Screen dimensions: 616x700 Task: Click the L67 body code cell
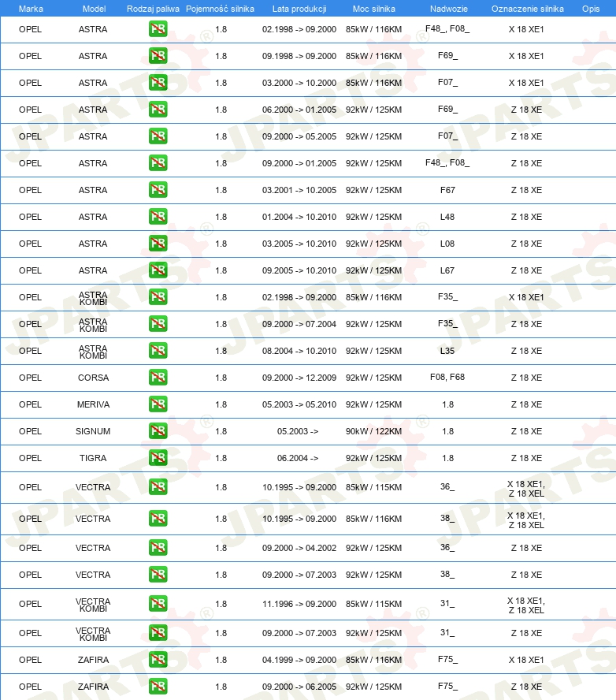pos(447,270)
